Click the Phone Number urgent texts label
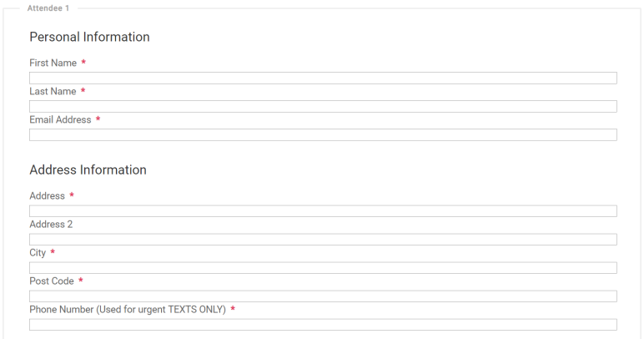Screen dimensions: 644x339 128,310
